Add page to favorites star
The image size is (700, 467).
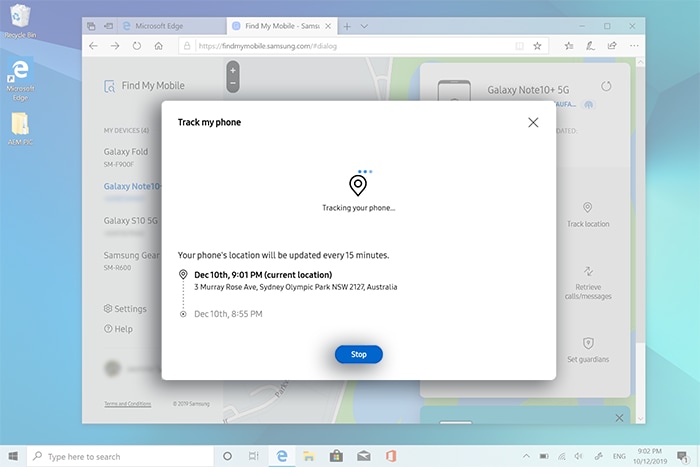click(538, 46)
